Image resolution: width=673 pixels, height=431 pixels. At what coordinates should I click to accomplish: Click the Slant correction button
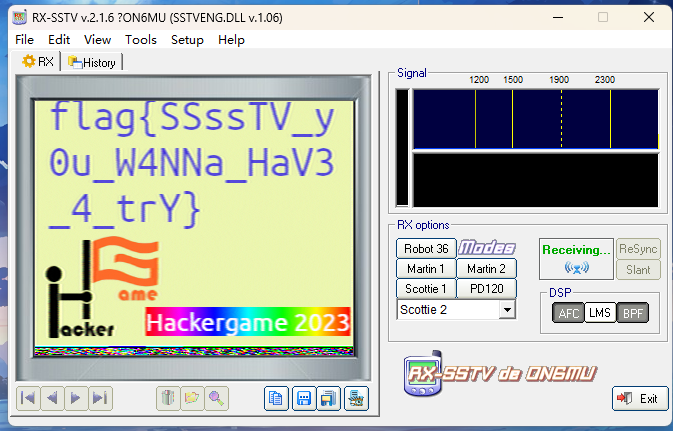pos(638,270)
